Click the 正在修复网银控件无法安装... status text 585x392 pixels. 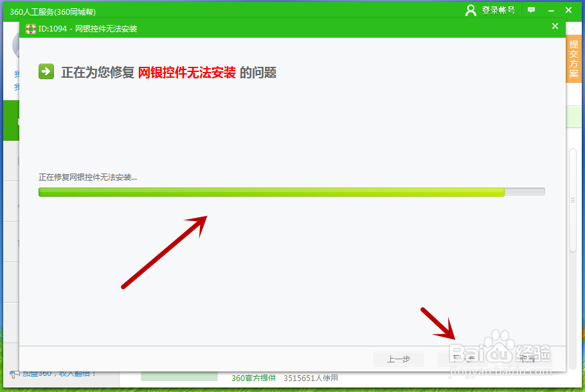(x=87, y=177)
